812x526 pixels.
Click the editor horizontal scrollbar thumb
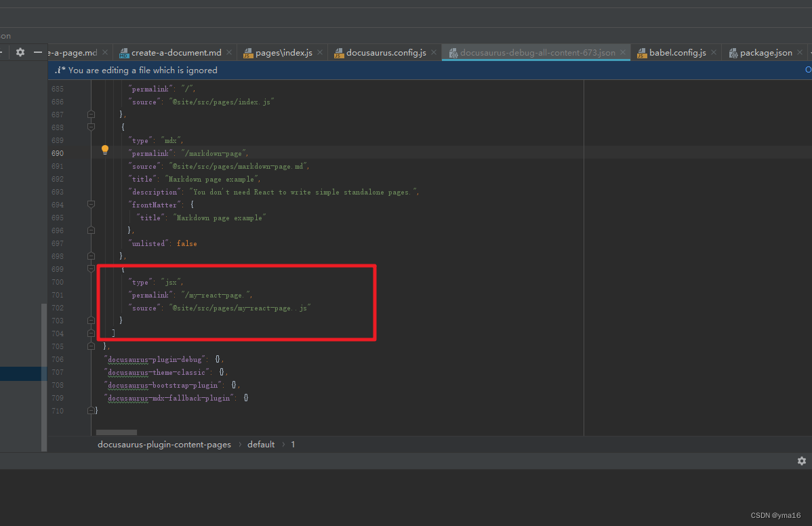point(117,432)
